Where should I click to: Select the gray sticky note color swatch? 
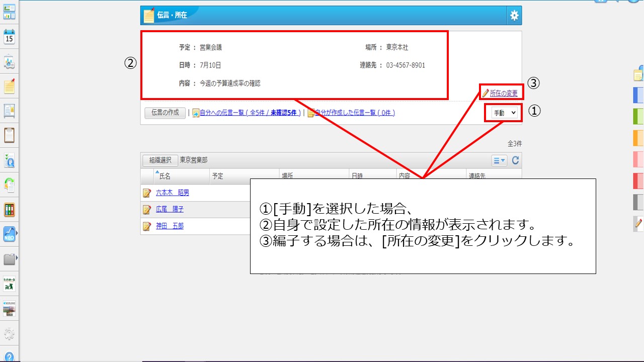tap(638, 202)
